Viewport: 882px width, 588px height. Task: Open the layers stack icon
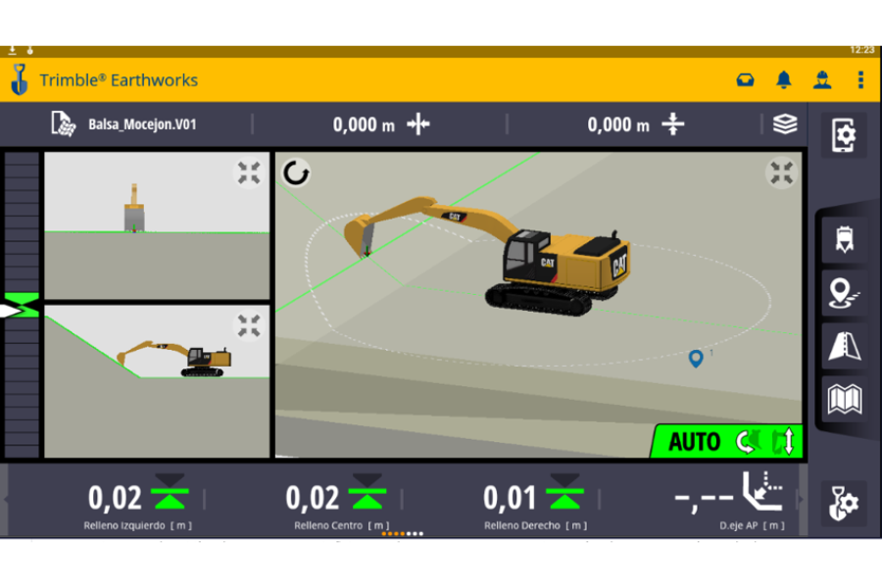click(785, 123)
